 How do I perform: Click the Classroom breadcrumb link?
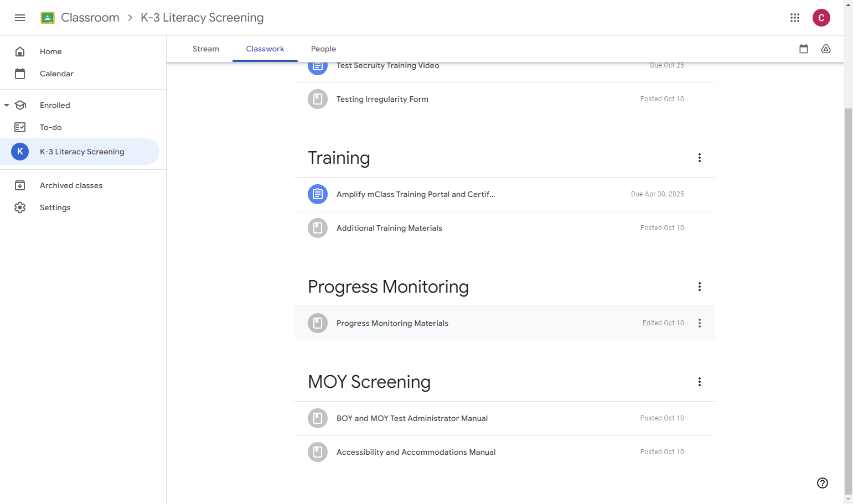[x=90, y=18]
